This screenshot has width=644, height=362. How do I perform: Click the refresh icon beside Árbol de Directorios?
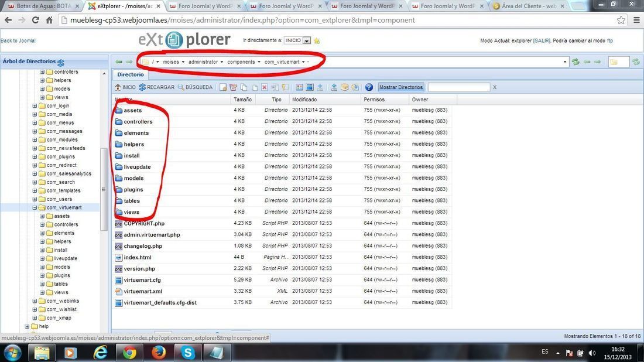(61, 63)
